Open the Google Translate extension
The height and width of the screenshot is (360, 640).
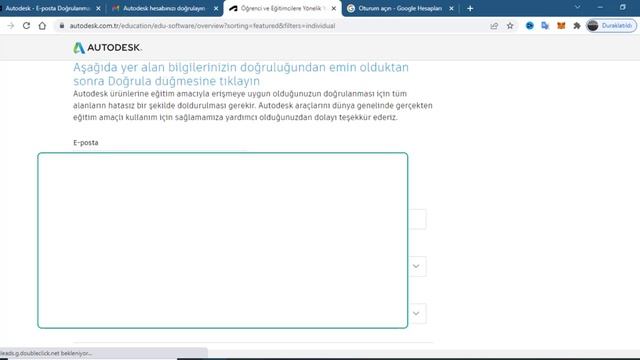click(x=545, y=26)
